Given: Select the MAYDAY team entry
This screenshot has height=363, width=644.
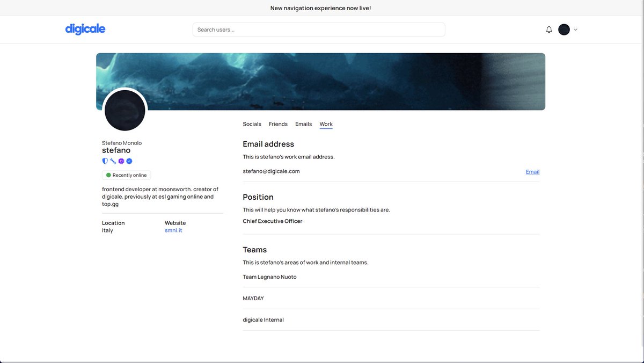Looking at the screenshot, I should (253, 298).
